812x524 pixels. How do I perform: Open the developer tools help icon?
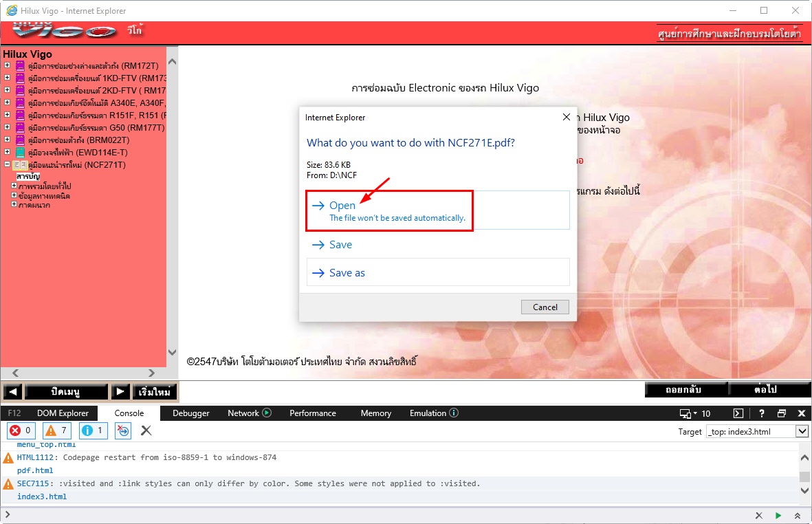[x=761, y=413]
